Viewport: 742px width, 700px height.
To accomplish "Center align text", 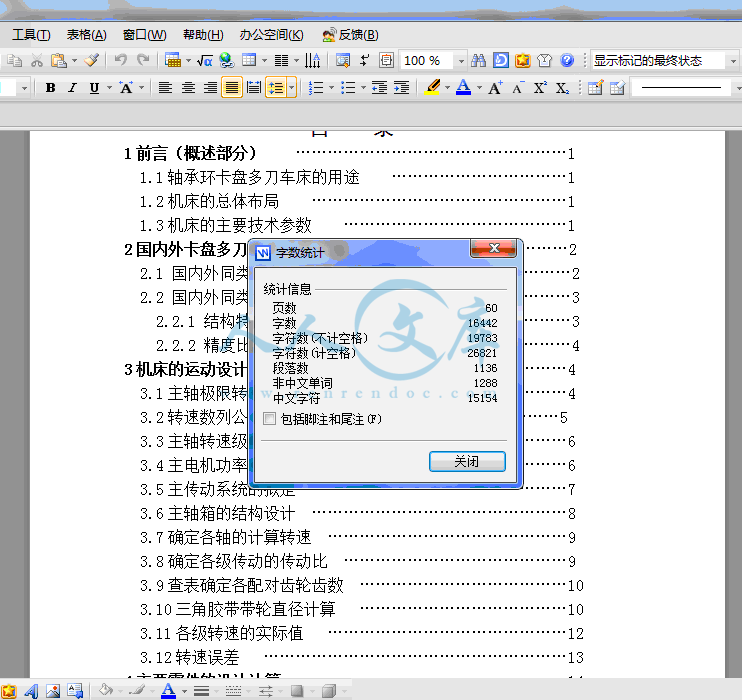I will pyautogui.click(x=188, y=88).
